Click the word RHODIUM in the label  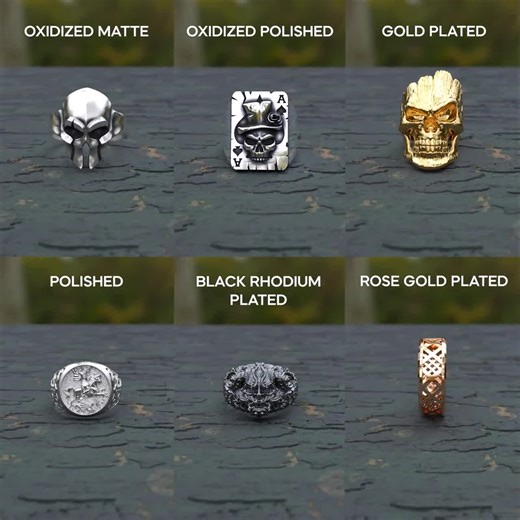[x=285, y=282]
